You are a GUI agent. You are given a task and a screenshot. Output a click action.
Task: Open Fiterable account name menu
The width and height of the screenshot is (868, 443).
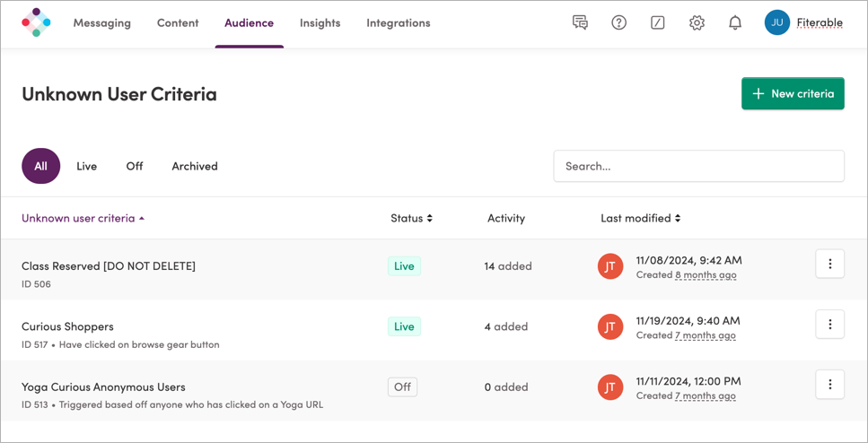point(820,22)
